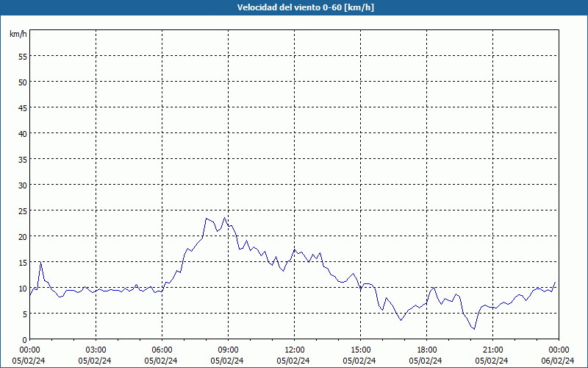Click the 'km/h' unit label on the y-axis
588x368 pixels.
point(18,34)
